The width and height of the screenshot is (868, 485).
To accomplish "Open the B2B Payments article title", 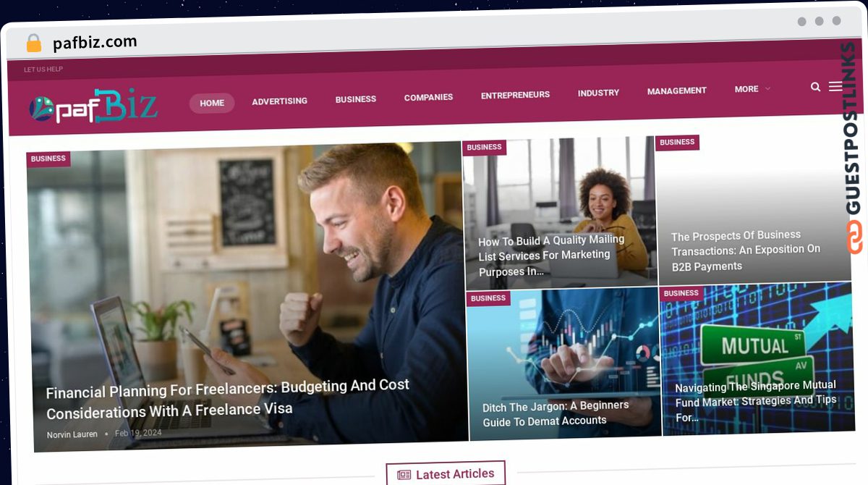I will [x=746, y=250].
